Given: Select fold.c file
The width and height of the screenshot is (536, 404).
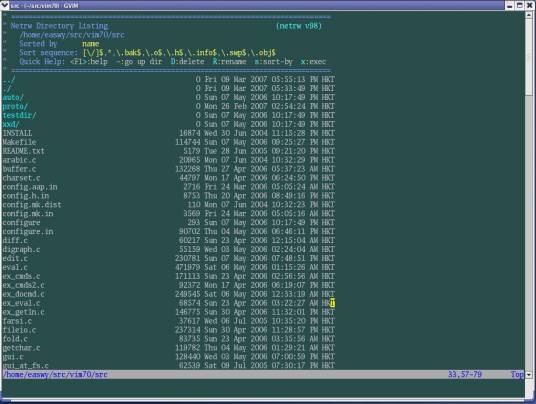Looking at the screenshot, I should [15, 338].
